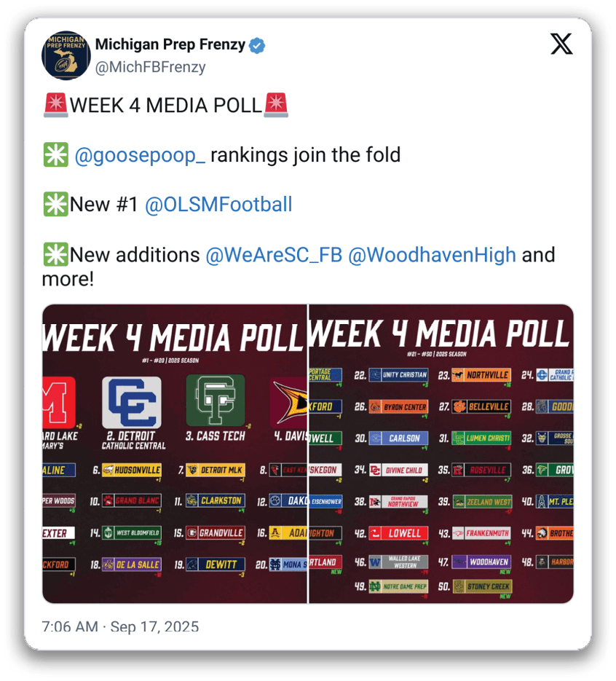Click the @MichFBFrenzy handle
This screenshot has width=616, height=681.
coord(150,67)
